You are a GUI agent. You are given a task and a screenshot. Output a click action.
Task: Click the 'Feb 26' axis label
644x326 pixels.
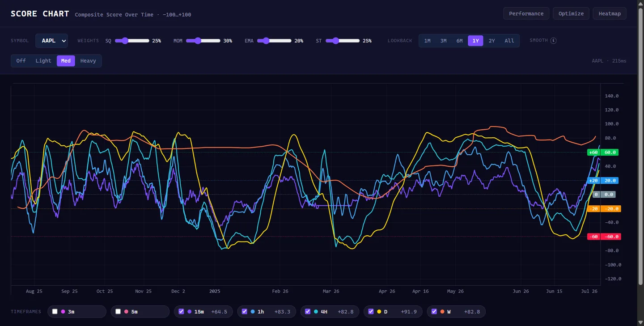tap(280, 291)
